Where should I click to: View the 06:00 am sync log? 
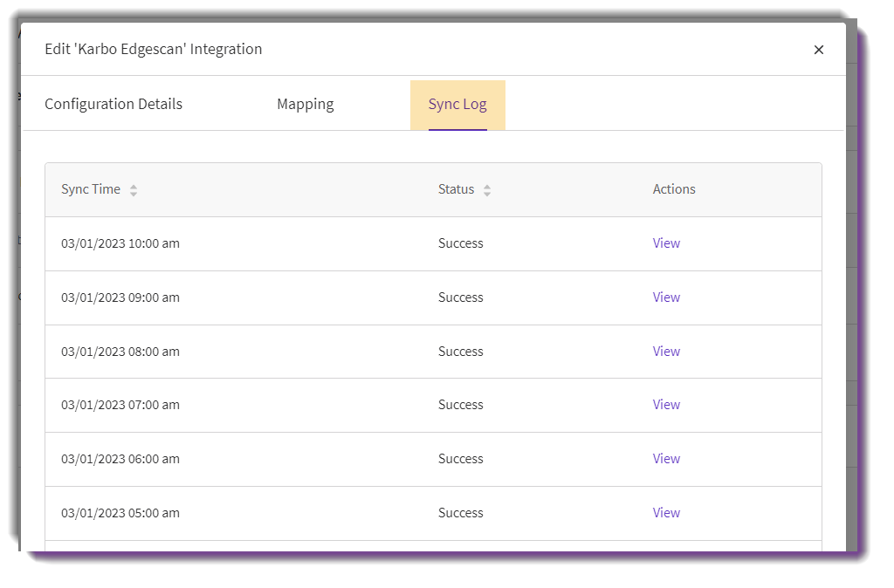tap(666, 459)
